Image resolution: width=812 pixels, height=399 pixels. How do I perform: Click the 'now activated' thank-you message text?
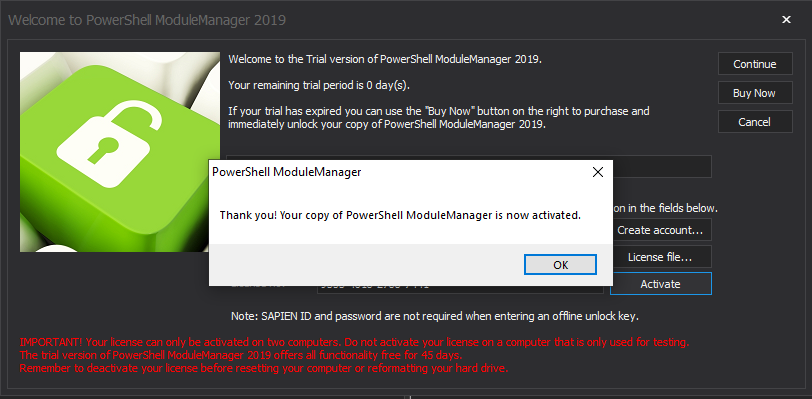400,215
